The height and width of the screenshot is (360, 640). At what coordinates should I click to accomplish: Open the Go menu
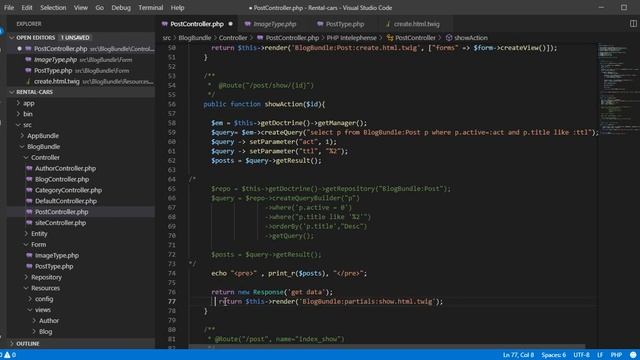[x=100, y=8]
